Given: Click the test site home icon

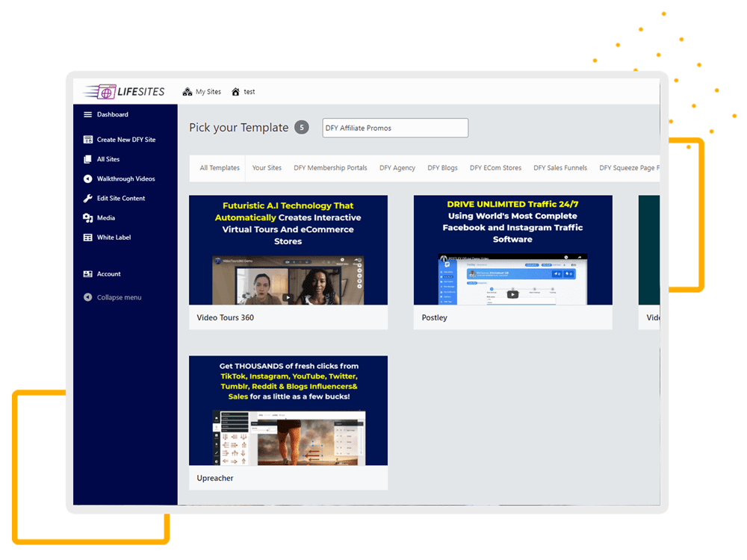Looking at the screenshot, I should (235, 91).
